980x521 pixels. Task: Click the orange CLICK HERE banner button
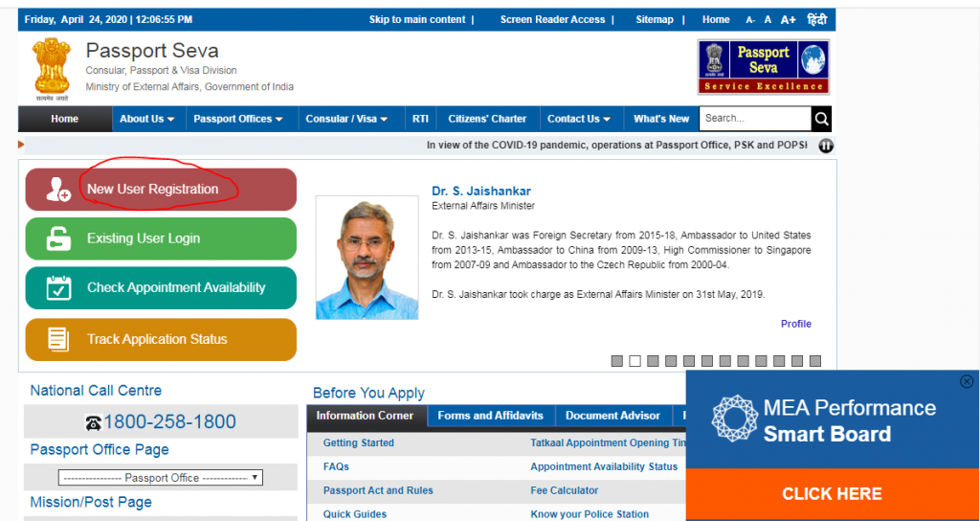(x=833, y=494)
